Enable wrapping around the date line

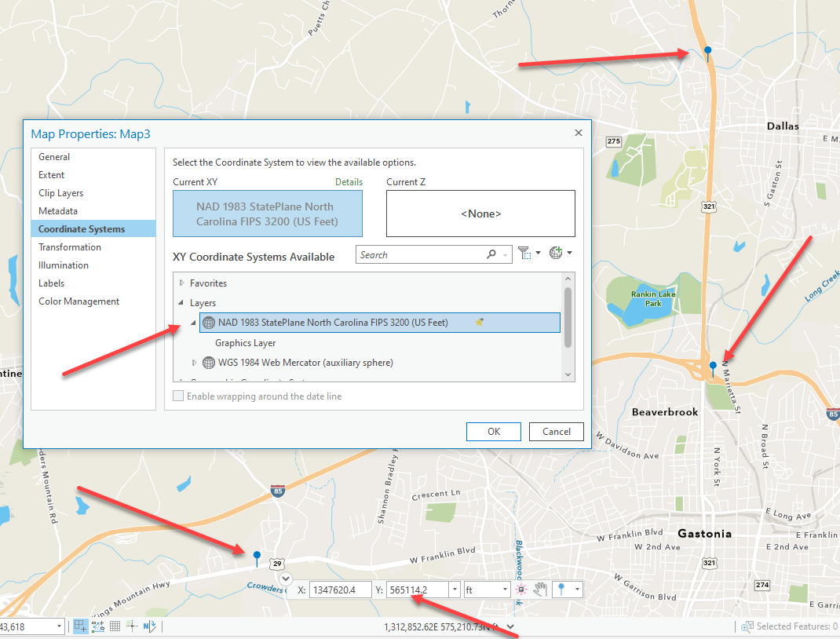tap(177, 396)
